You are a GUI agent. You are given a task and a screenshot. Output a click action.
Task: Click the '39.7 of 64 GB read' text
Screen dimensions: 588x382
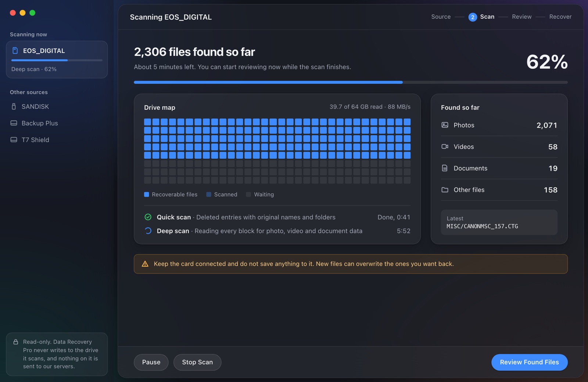click(x=356, y=107)
